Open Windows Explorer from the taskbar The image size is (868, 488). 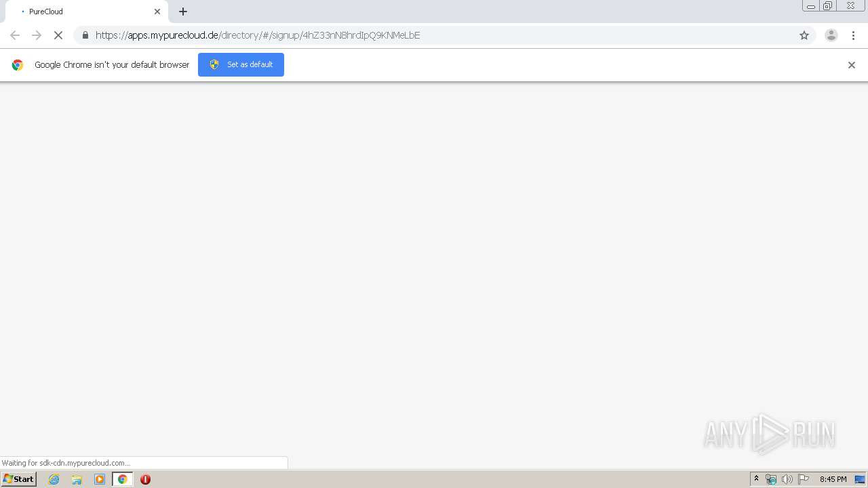pyautogui.click(x=77, y=479)
